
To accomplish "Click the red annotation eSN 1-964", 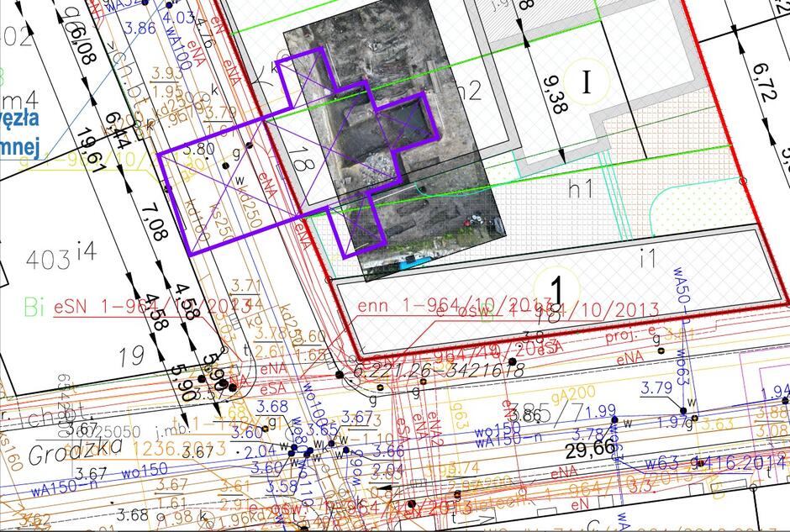I will point(101,306).
